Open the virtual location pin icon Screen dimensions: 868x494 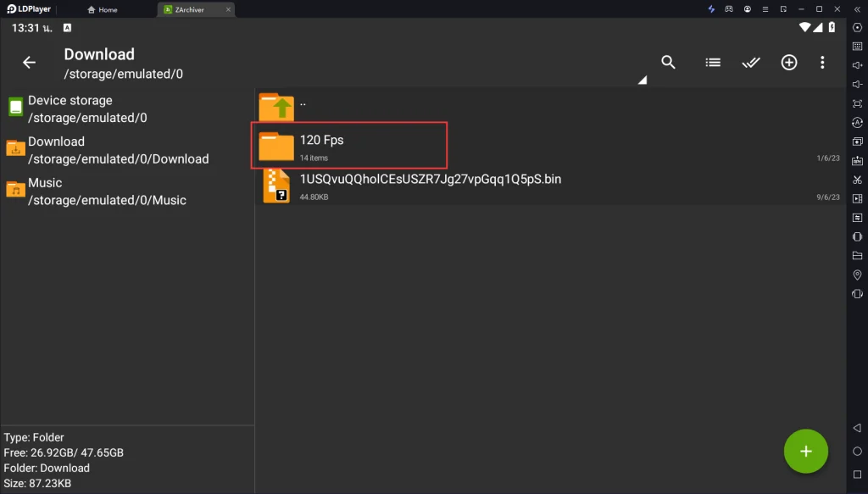click(x=858, y=275)
